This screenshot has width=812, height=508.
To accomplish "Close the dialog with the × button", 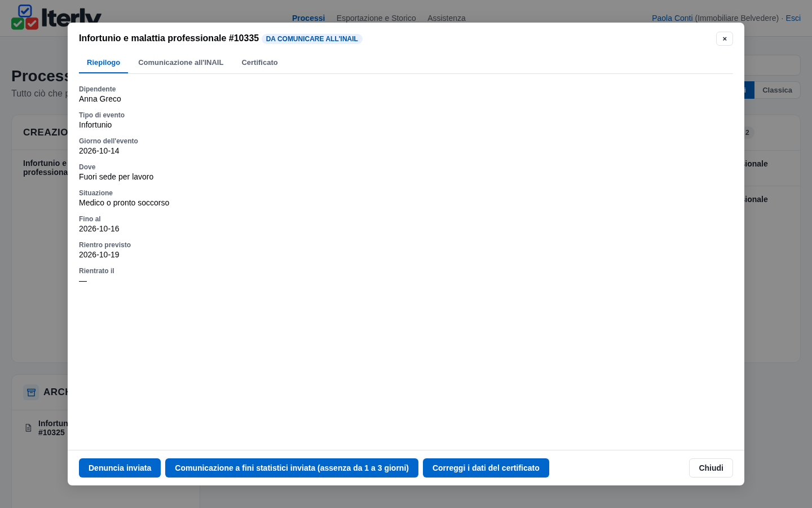I will click(725, 38).
